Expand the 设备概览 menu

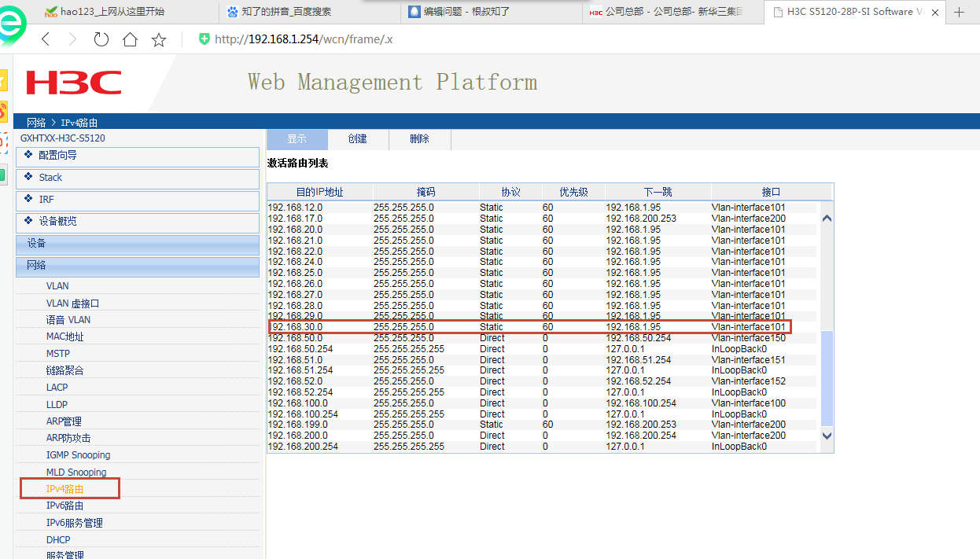click(138, 222)
